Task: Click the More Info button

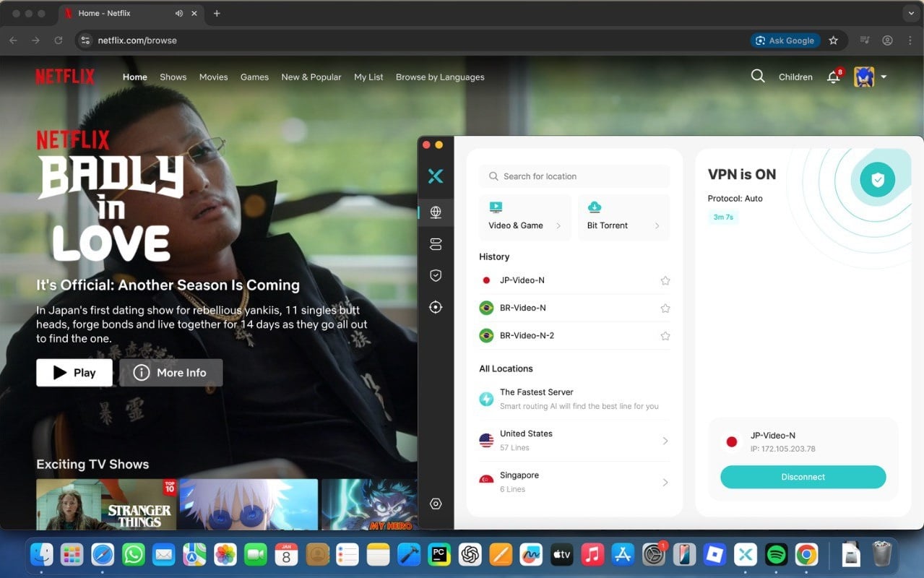Action: [170, 373]
